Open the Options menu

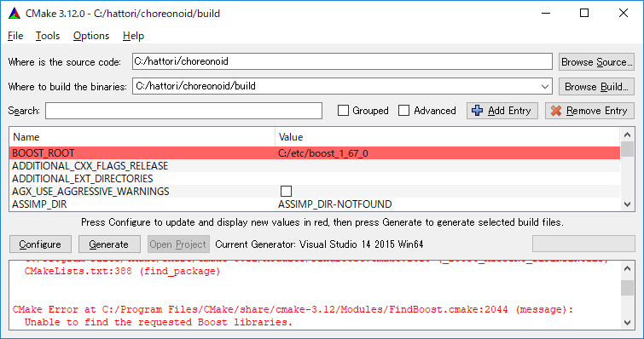tap(91, 36)
